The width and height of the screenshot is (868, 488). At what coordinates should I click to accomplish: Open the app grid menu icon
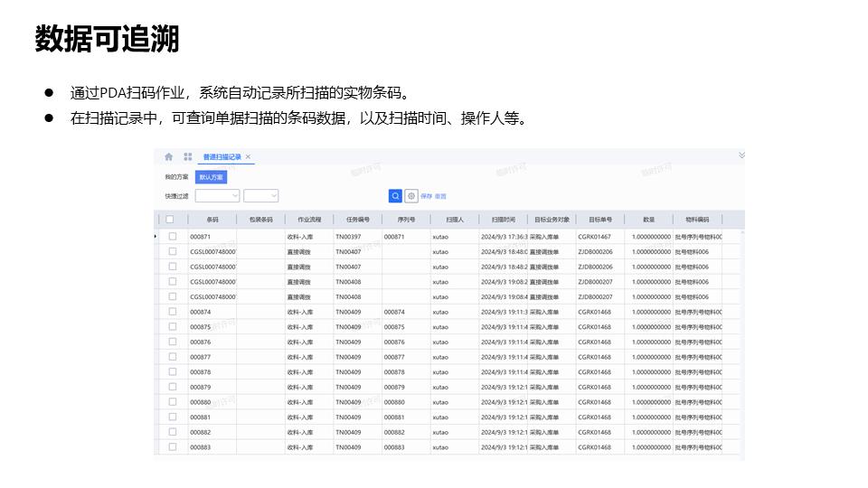tap(188, 157)
